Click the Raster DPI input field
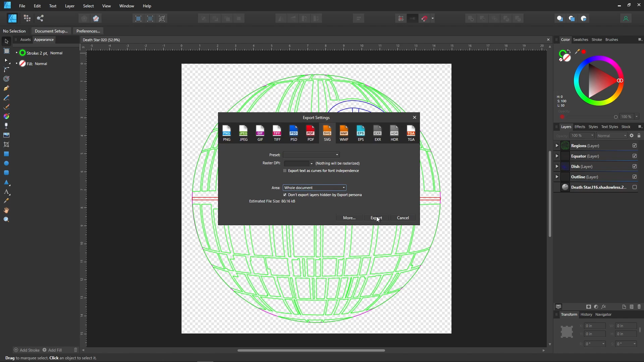Image resolution: width=644 pixels, height=362 pixels. (x=296, y=163)
